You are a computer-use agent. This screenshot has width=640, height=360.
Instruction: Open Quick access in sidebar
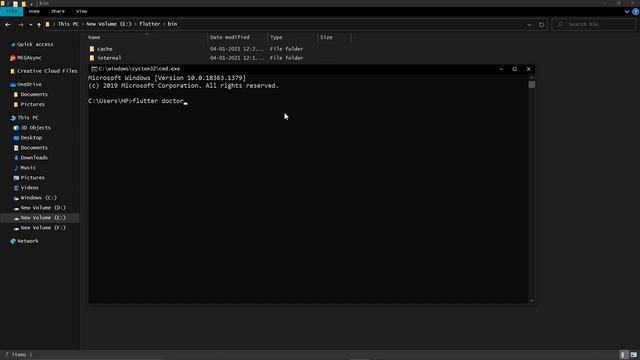(x=35, y=44)
